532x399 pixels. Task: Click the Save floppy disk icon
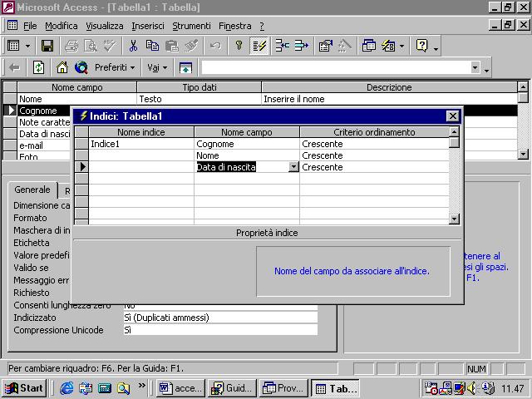(47, 46)
